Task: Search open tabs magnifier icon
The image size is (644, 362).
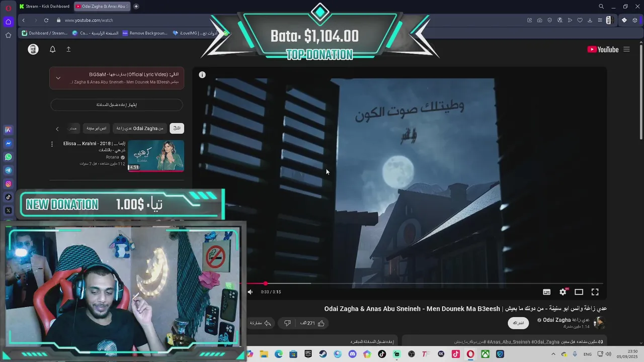Action: coord(601,7)
